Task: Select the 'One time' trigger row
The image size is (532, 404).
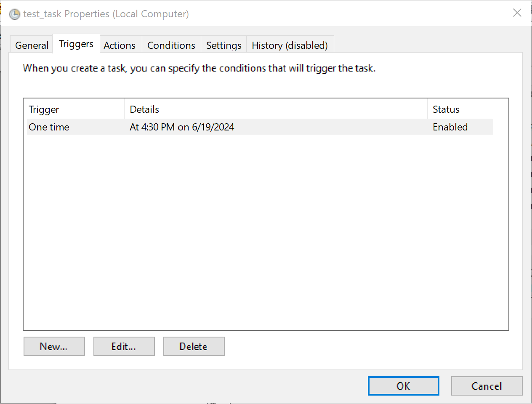Action: (x=260, y=127)
